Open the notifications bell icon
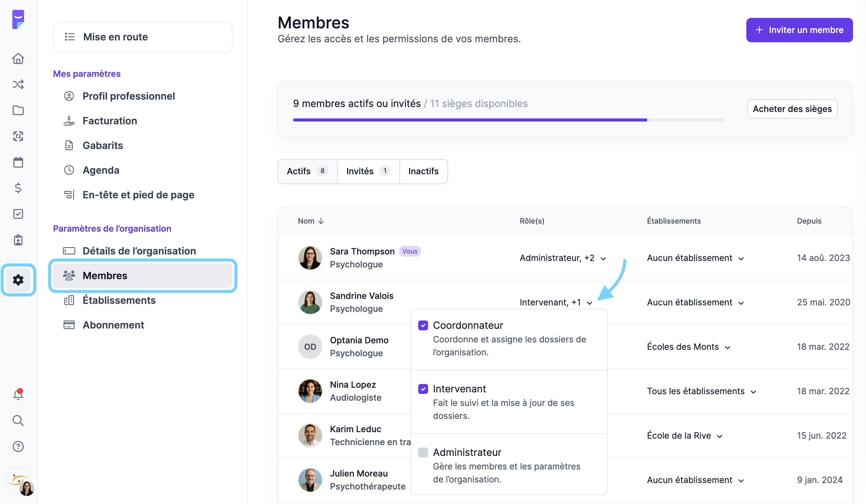 point(18,394)
